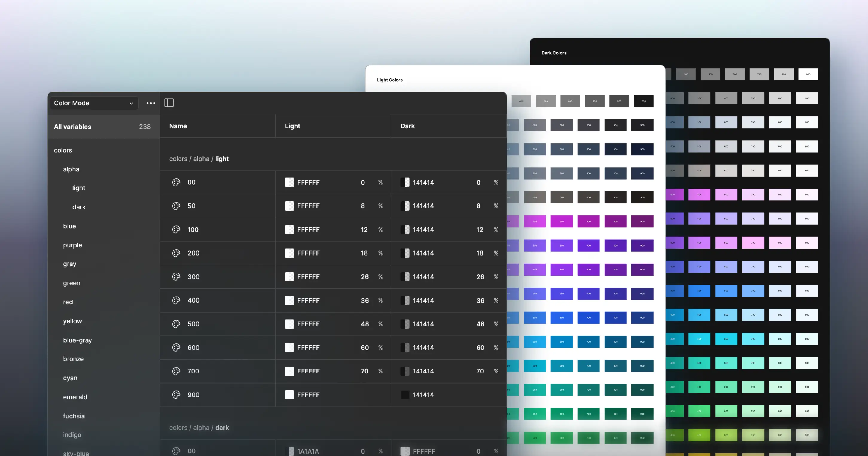The height and width of the screenshot is (456, 868).
Task: Open the emerald group in sidebar
Action: coord(75,397)
